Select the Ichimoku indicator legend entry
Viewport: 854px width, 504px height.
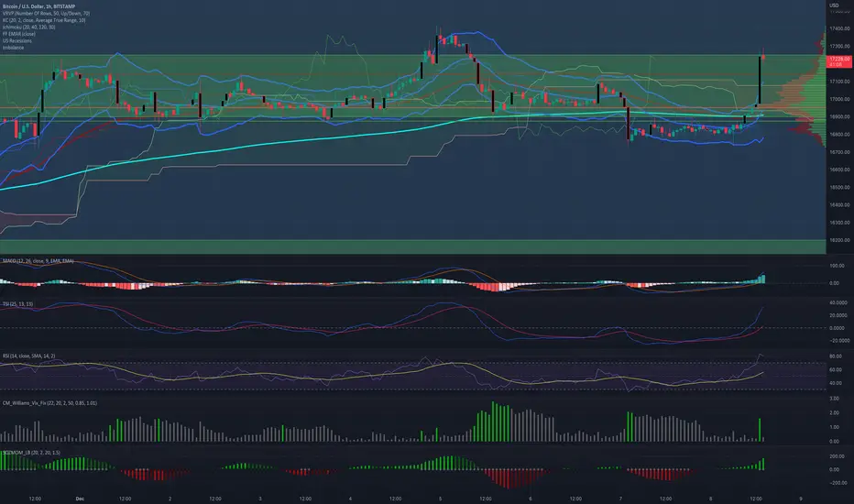click(x=29, y=27)
